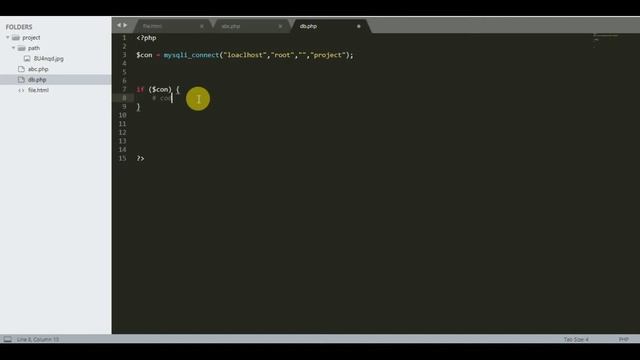Click the "project" string in code
Viewport: 640px width, 360px height.
[328, 55]
